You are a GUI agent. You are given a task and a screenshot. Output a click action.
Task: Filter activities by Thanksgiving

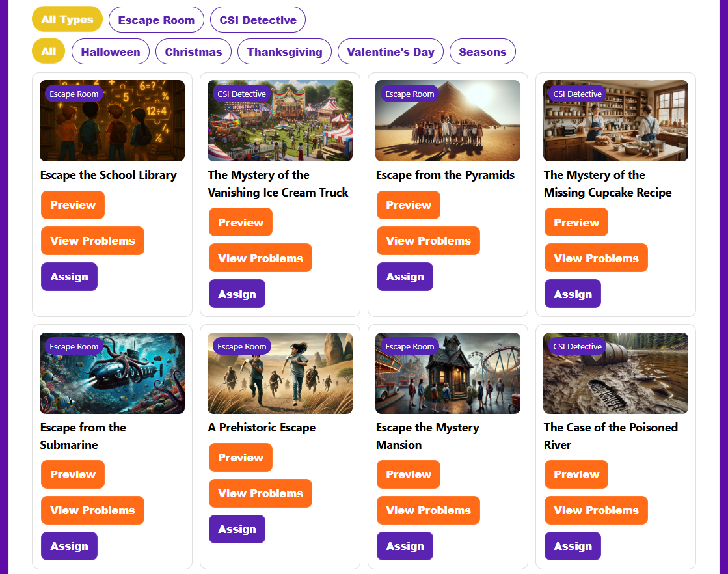pyautogui.click(x=284, y=51)
